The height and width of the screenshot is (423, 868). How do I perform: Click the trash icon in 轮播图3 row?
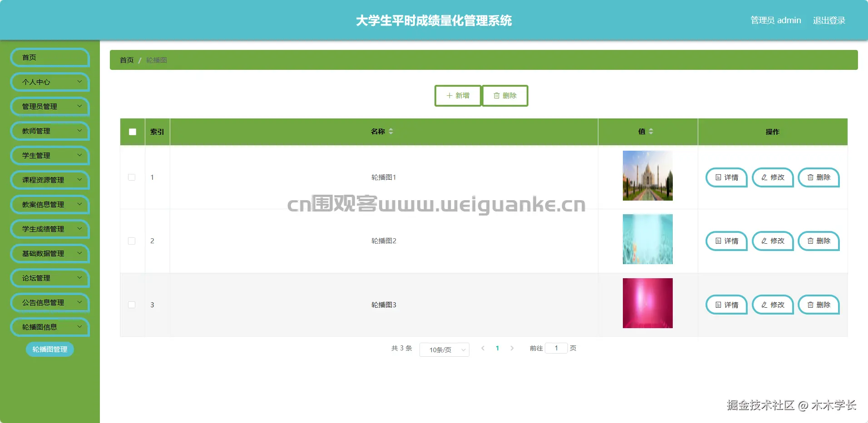tap(810, 305)
